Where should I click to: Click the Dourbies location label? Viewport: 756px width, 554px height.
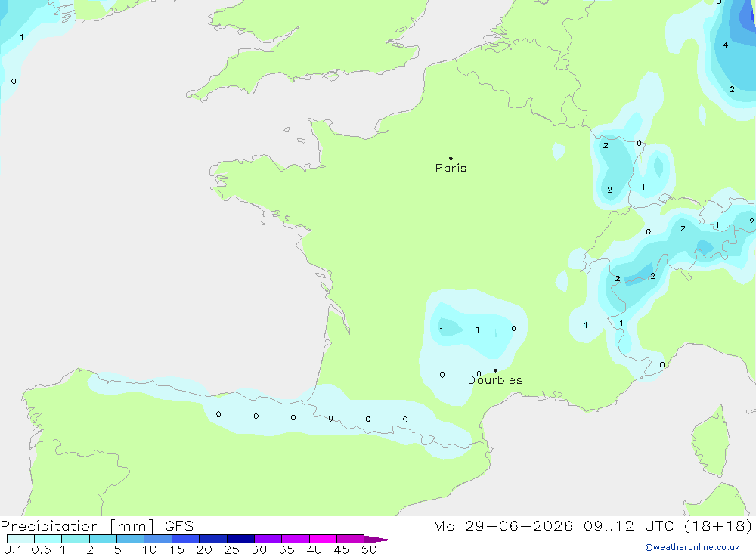(x=495, y=380)
